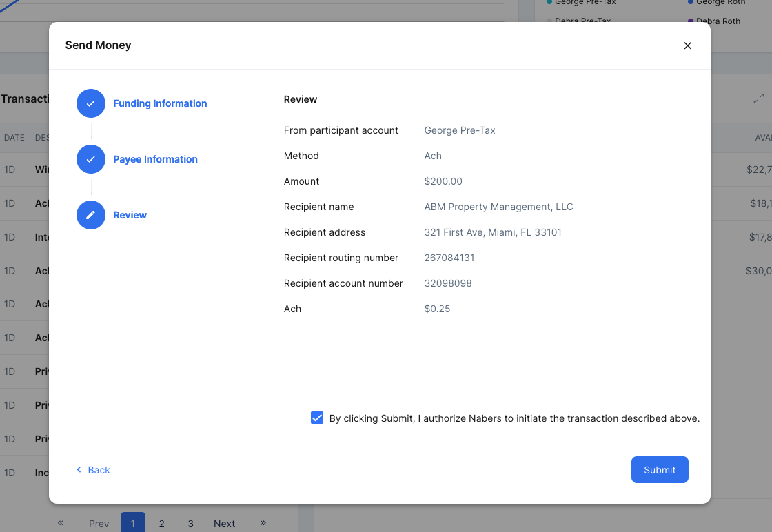Jump to last page with double-right chevron

[263, 523]
